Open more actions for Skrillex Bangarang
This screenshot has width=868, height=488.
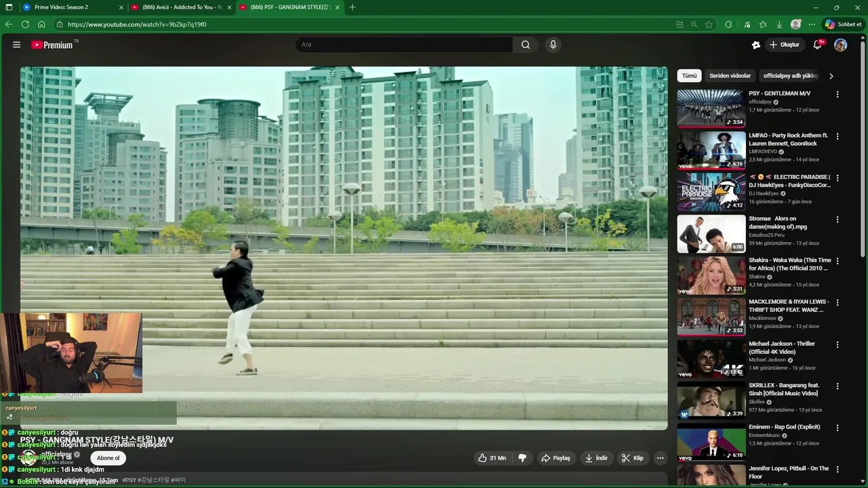tap(837, 386)
